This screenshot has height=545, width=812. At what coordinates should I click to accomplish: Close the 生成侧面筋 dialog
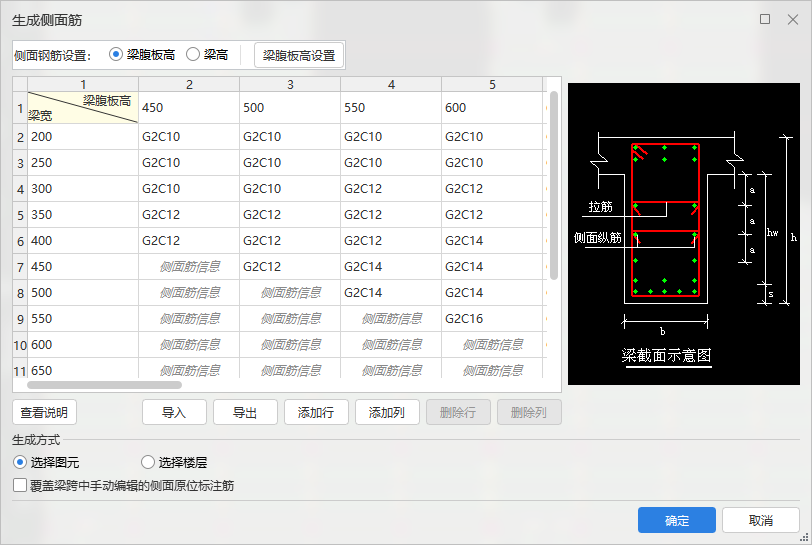coord(792,19)
